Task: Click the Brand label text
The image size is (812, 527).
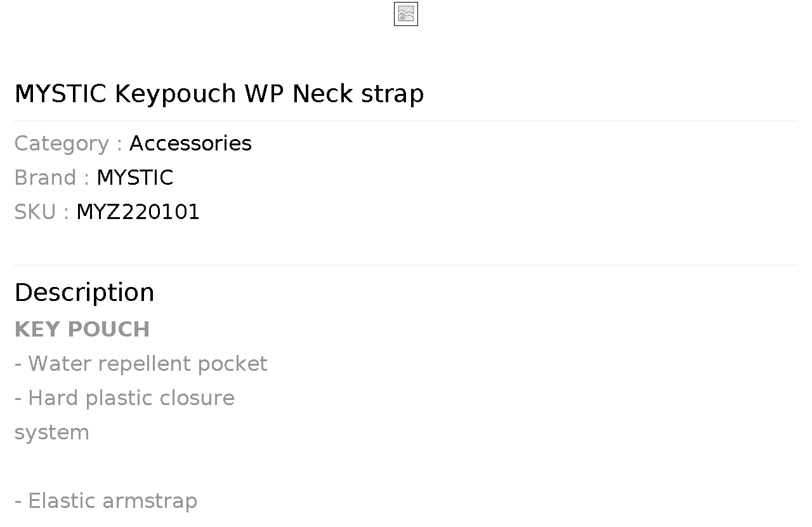Action: tap(46, 178)
